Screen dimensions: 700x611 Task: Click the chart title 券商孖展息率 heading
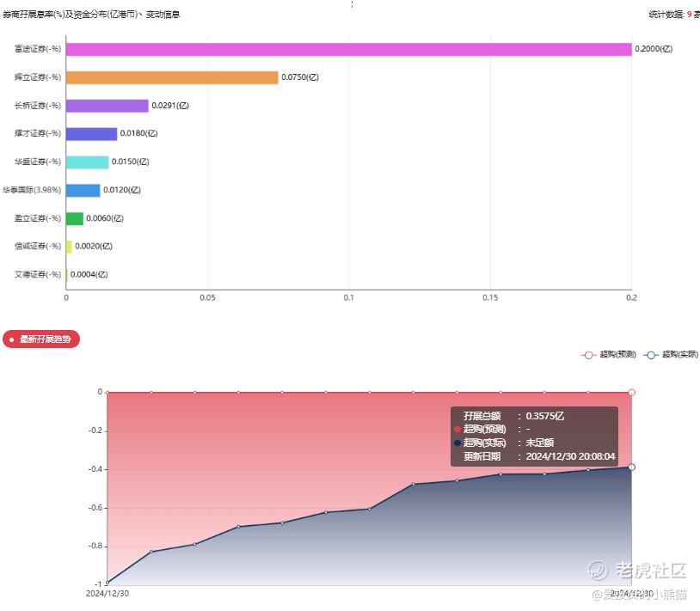coord(91,15)
